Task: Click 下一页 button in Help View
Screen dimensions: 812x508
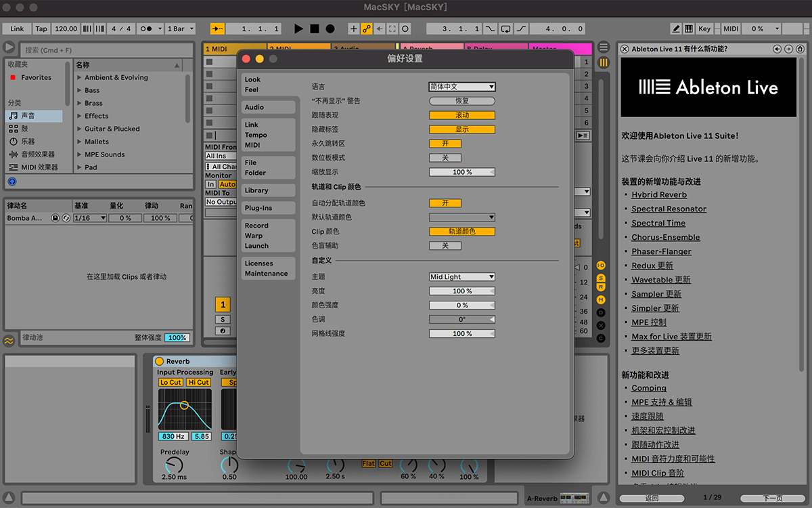Action: pos(773,498)
